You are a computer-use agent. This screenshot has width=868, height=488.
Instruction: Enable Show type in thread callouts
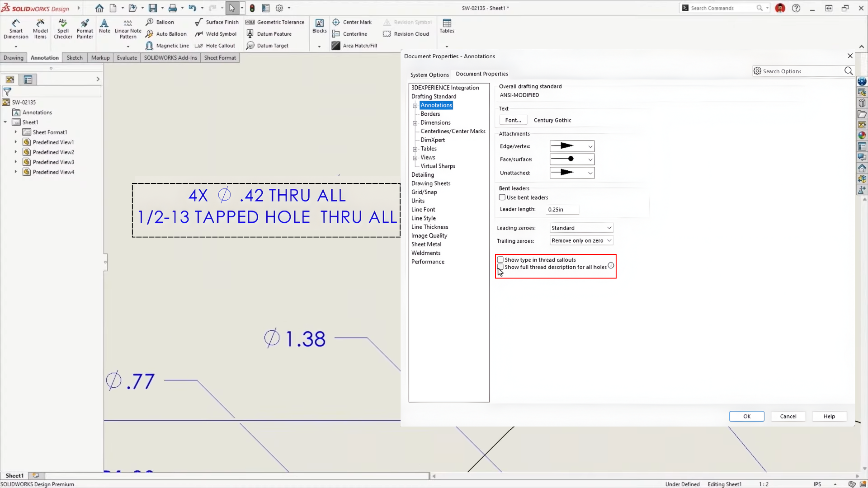(500, 260)
